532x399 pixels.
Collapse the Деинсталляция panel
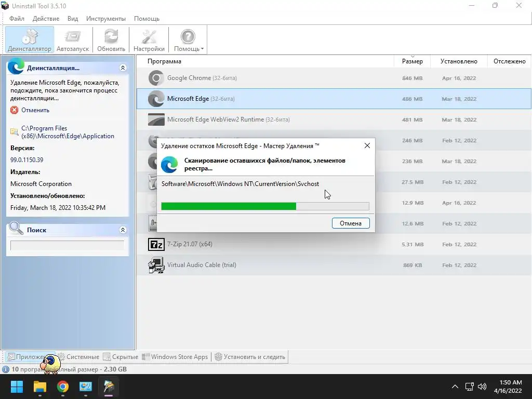click(x=123, y=68)
